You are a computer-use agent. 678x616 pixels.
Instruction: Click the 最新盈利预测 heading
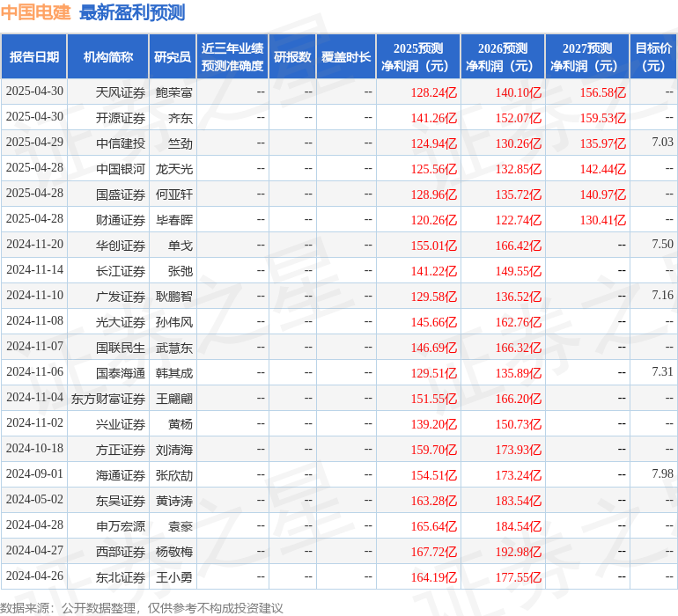pyautogui.click(x=132, y=12)
